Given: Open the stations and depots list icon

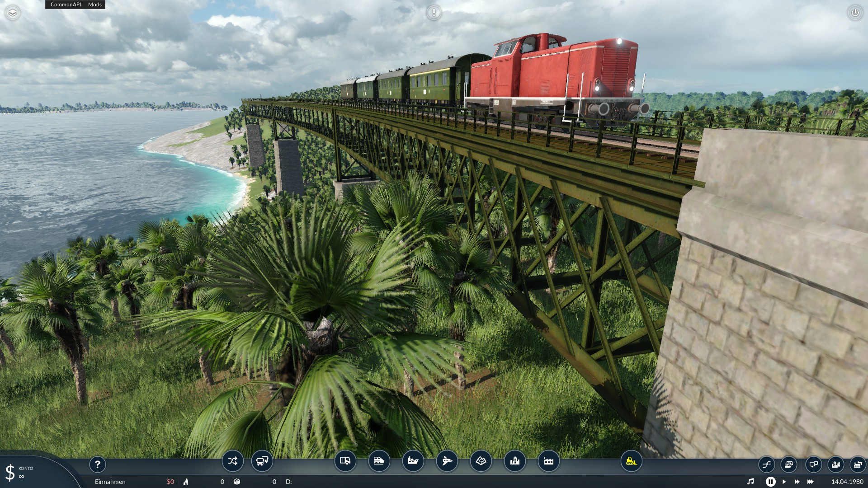Looking at the screenshot, I should point(788,465).
